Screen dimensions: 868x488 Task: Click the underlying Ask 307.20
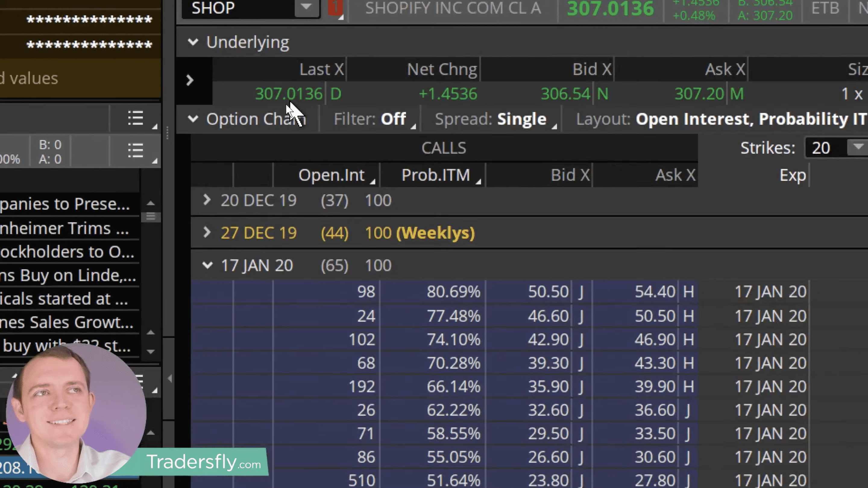coord(699,94)
